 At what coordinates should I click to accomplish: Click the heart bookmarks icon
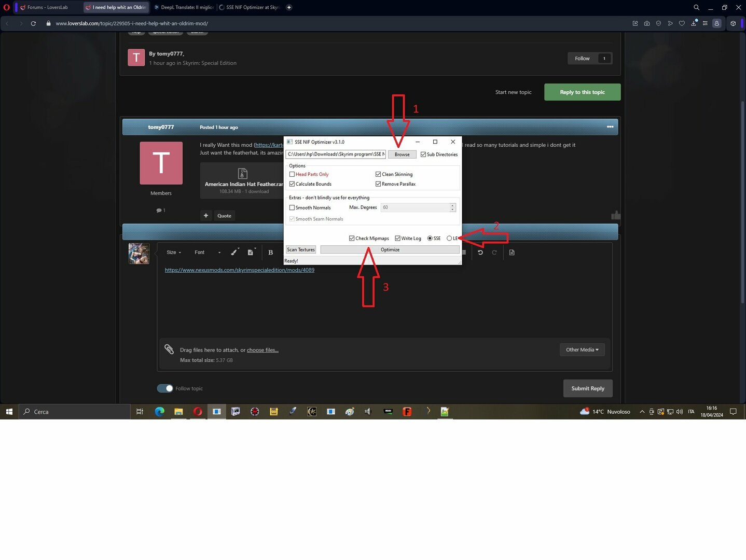tap(682, 23)
